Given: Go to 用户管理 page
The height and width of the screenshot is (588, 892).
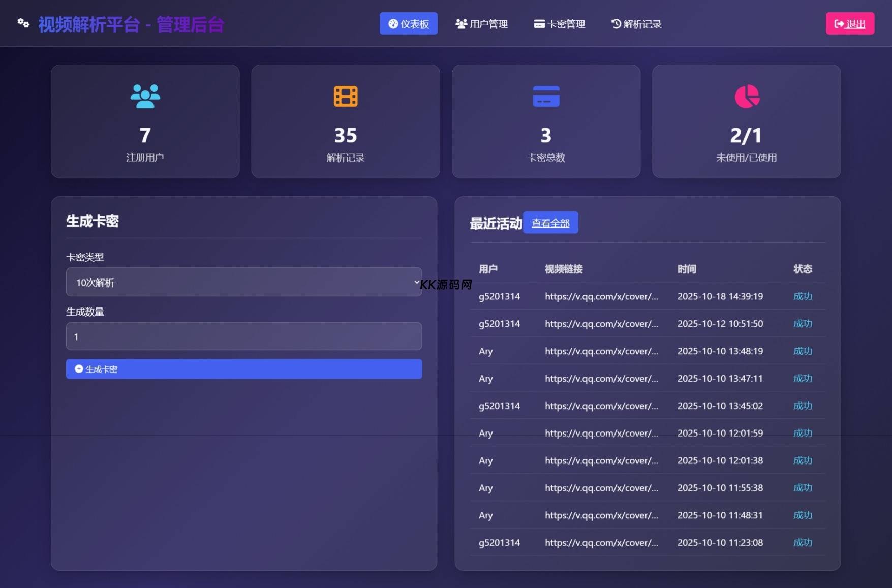Looking at the screenshot, I should 481,24.
